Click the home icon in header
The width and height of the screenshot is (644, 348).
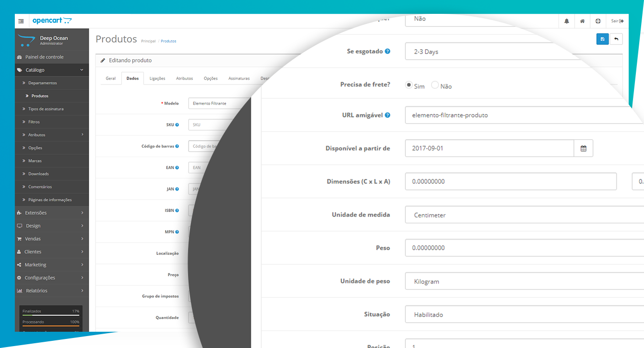click(582, 21)
